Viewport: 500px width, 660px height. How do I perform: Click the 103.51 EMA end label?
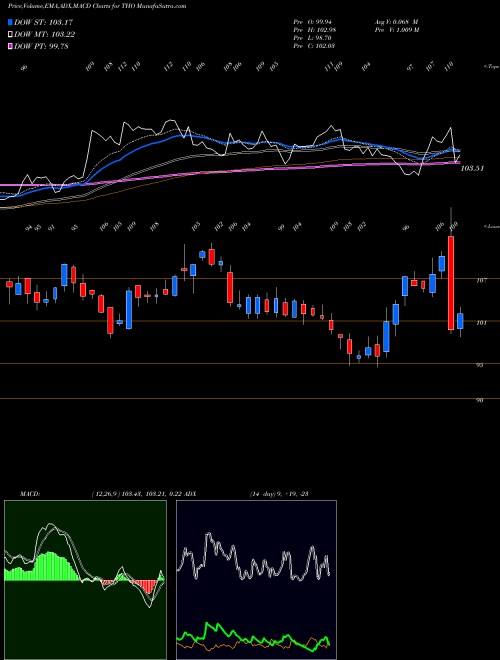tap(472, 168)
